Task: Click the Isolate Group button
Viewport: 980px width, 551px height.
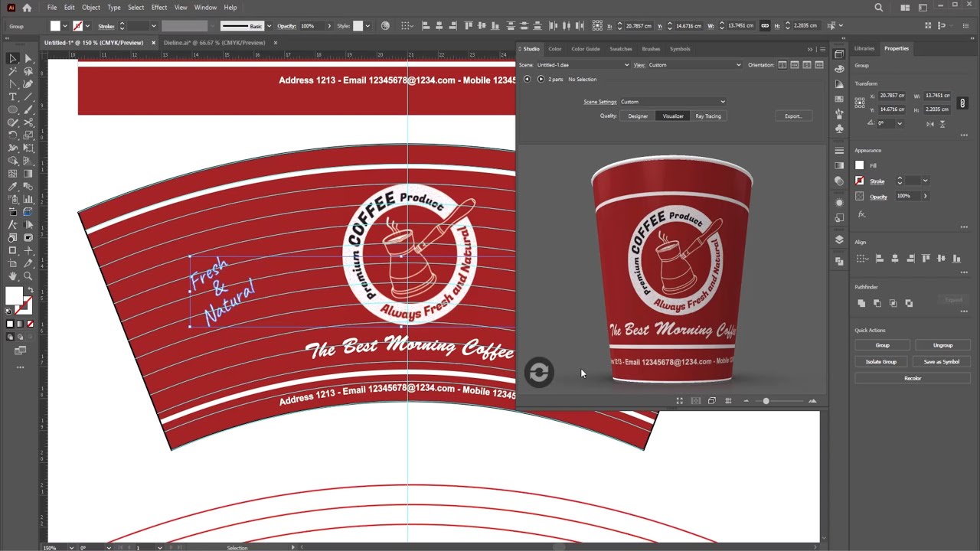Action: [881, 362]
